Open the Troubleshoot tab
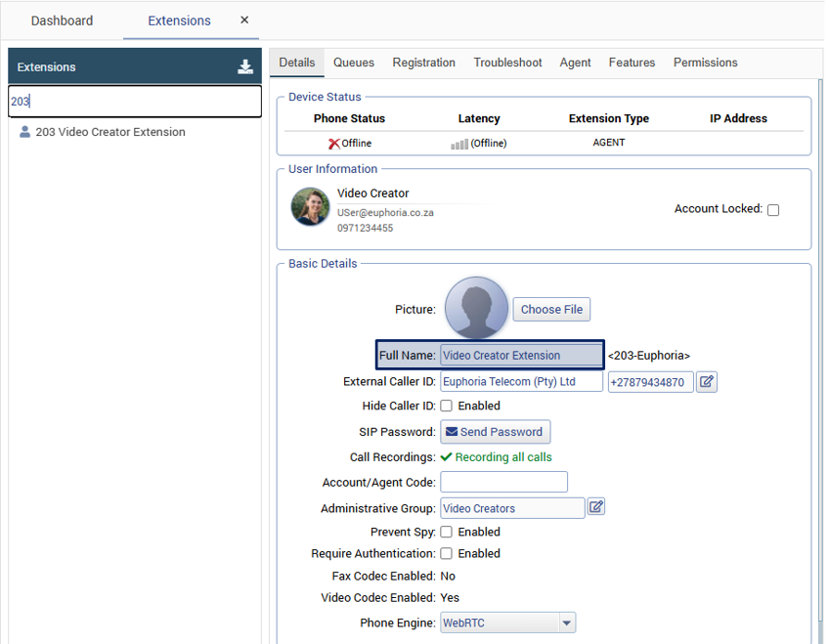Screen dimensions: 829x644 (507, 63)
